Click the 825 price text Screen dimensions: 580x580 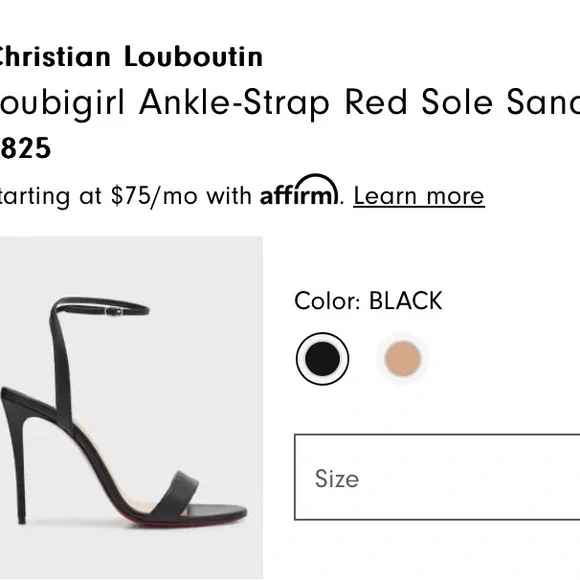(25, 148)
